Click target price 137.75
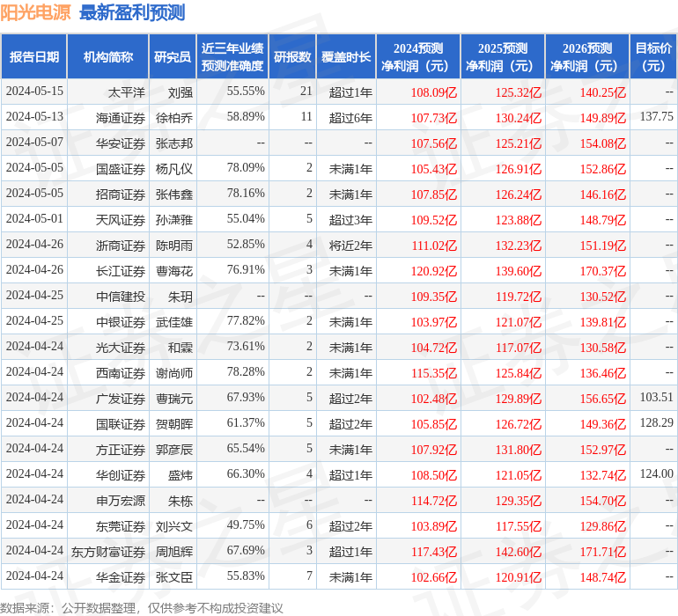Viewport: 678px width, 616px height. tap(656, 117)
